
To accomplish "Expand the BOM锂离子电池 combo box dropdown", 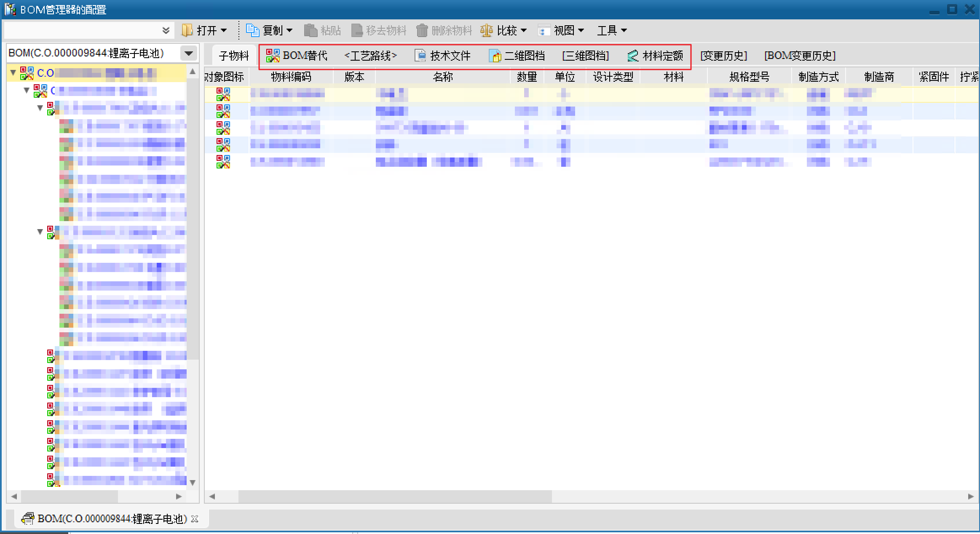I will coord(189,53).
